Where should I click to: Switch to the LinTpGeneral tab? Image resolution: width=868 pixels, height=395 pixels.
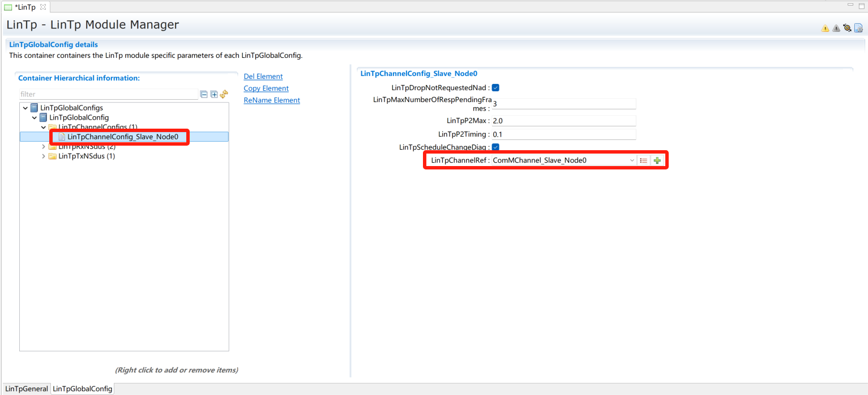click(26, 389)
